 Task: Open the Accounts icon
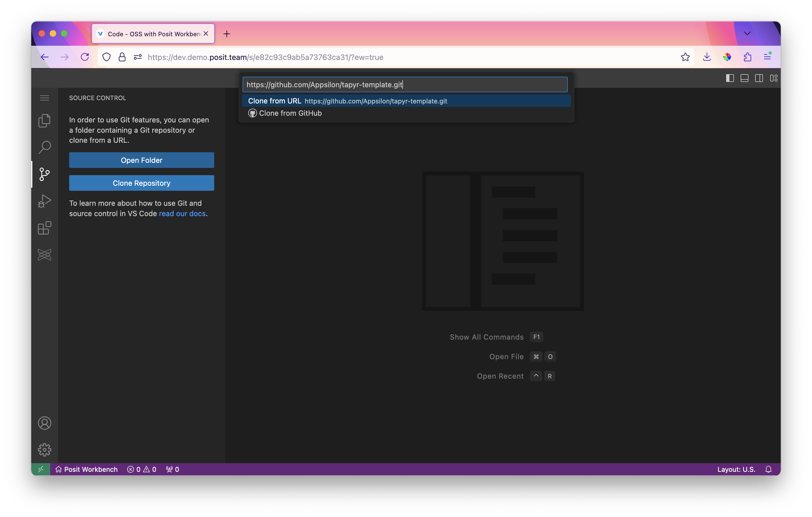45,423
